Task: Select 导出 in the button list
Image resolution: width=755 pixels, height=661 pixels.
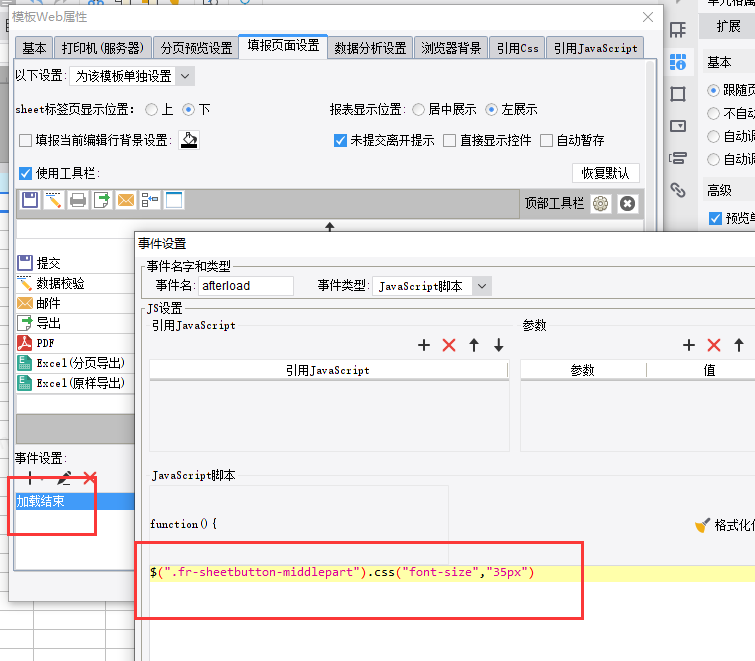Action: coord(75,323)
